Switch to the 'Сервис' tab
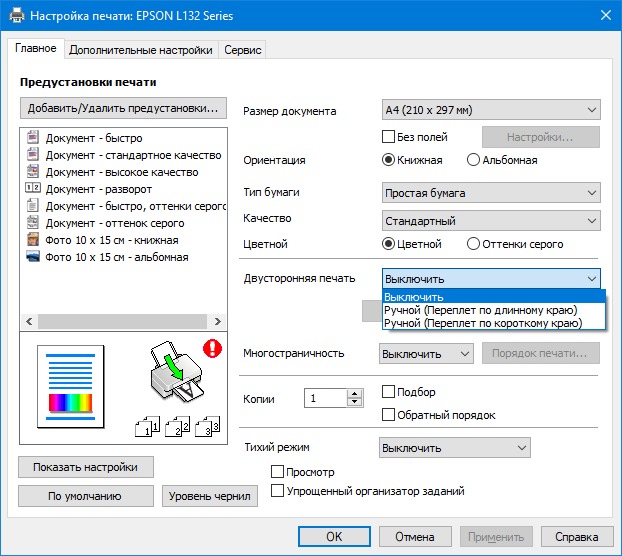 (x=242, y=50)
